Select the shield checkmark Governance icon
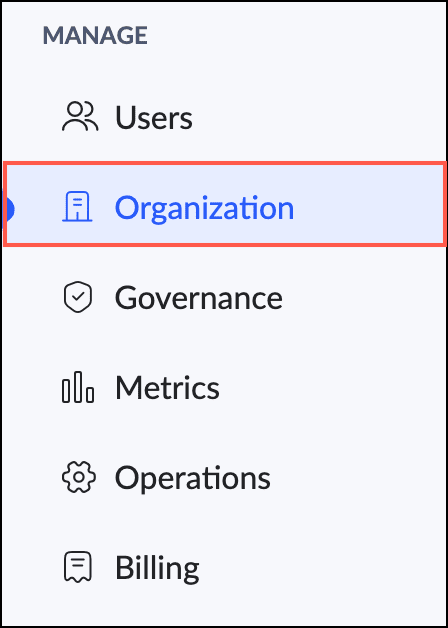The width and height of the screenshot is (448, 628). coord(78,298)
